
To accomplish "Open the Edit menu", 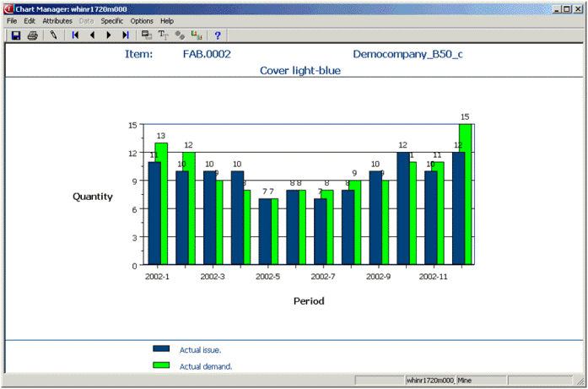I will [x=30, y=20].
